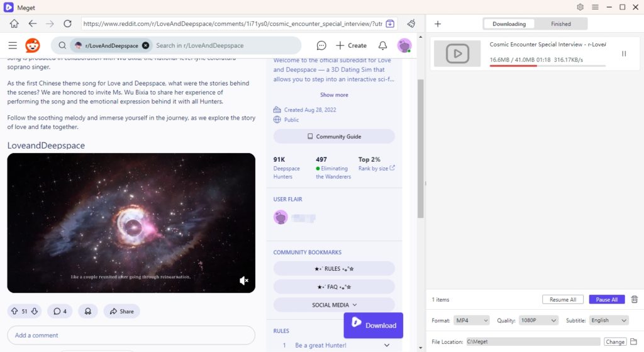Click the scrollbar down arrow
The image size is (644, 352).
click(420, 348)
